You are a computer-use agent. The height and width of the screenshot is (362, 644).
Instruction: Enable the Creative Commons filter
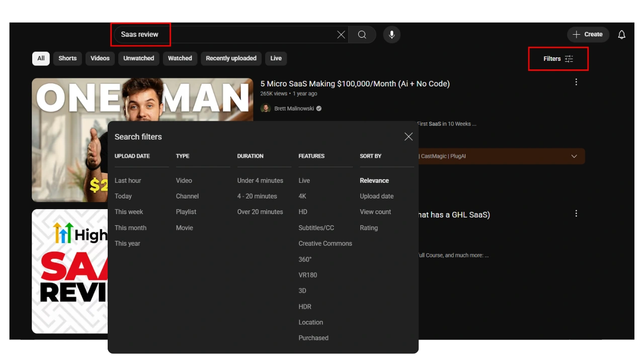tap(326, 243)
